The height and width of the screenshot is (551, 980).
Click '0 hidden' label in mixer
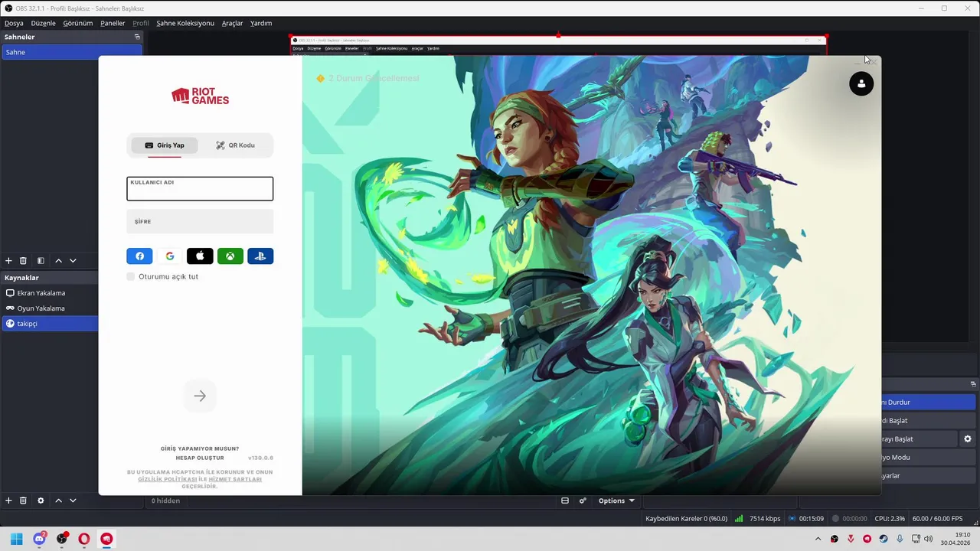(165, 500)
